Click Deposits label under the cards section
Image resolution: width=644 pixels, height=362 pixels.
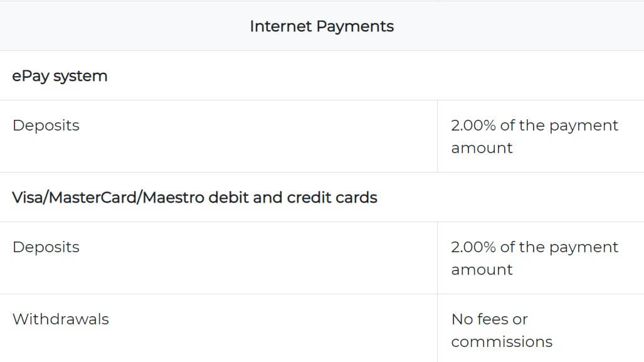(46, 247)
